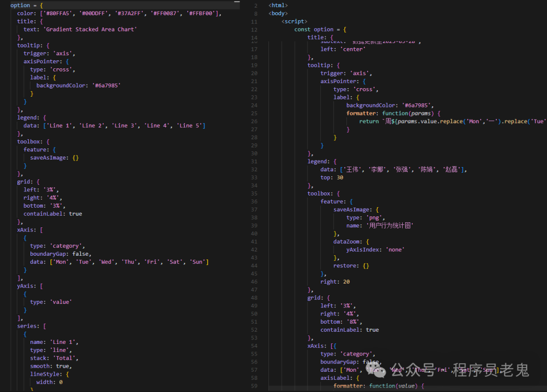This screenshot has width=547, height=392.
Task: Click the '#FF0087' color value
Action: pyautogui.click(x=166, y=13)
